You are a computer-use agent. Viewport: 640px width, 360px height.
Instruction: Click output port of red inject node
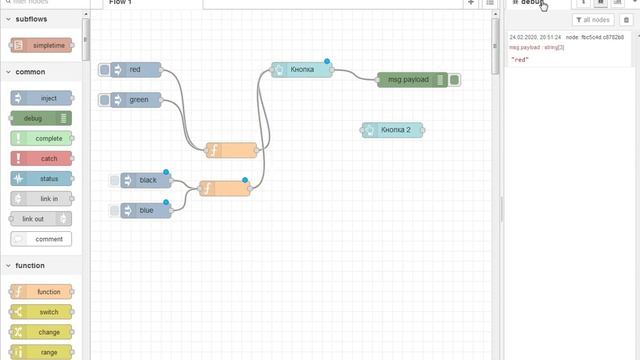coord(161,70)
